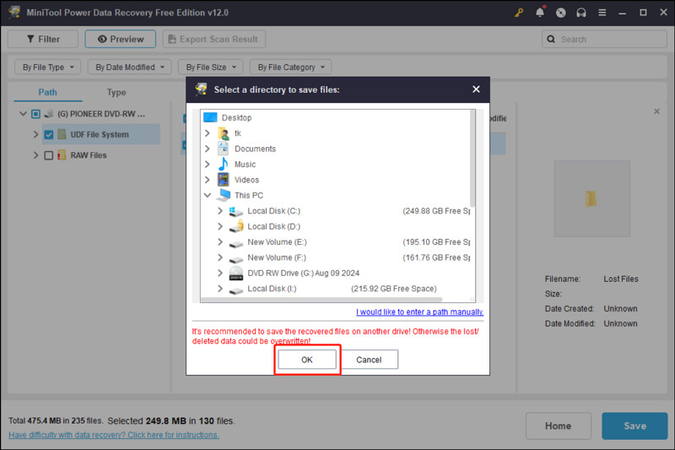Click the Save button

[x=635, y=426]
